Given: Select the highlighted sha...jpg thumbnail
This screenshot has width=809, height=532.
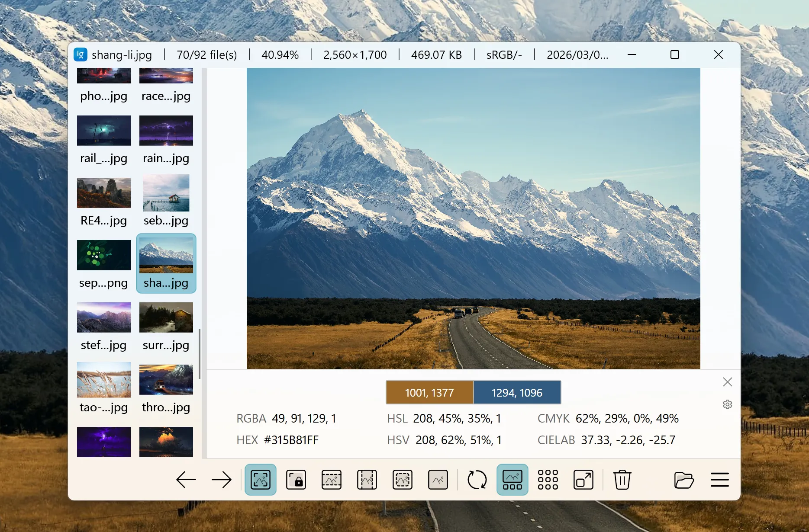Looking at the screenshot, I should [166, 263].
